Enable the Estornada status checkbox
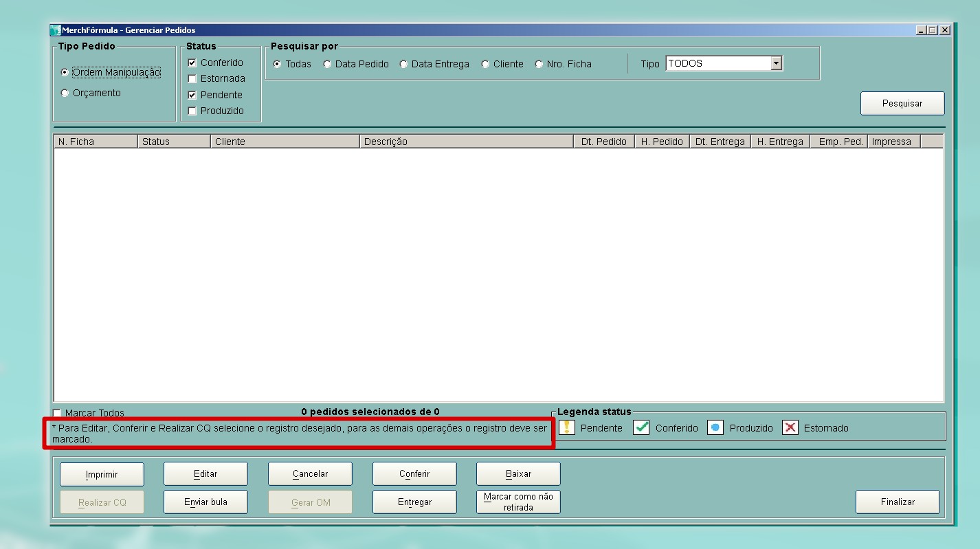This screenshot has width=980, height=549. 192,79
